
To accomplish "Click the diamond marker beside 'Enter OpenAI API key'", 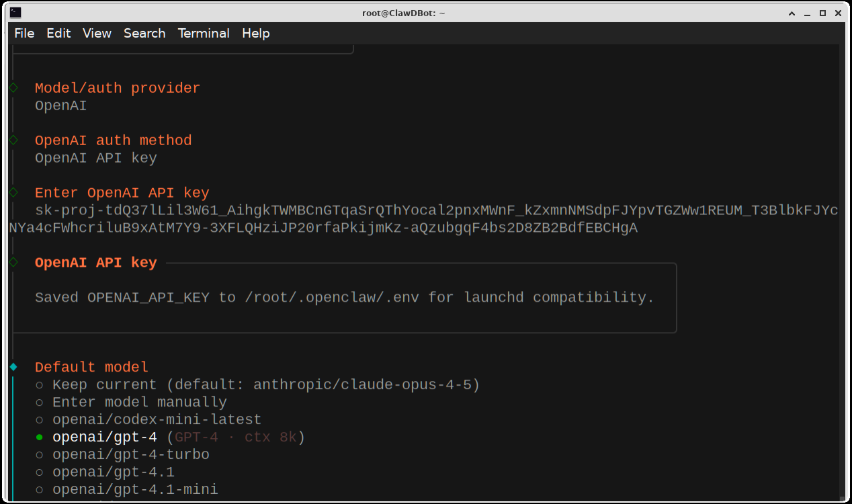I will point(13,193).
